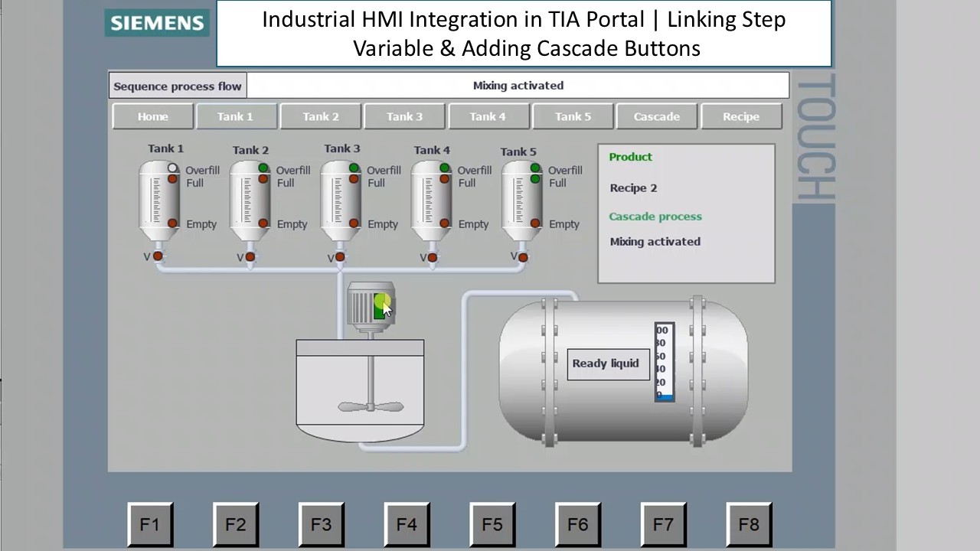Click Tank 5 full level indicator

(535, 179)
